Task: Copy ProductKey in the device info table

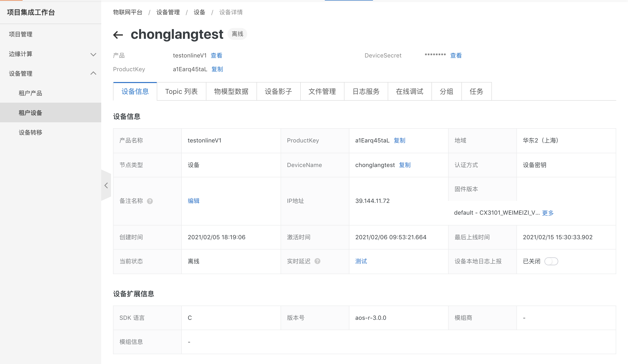Action: click(x=400, y=140)
